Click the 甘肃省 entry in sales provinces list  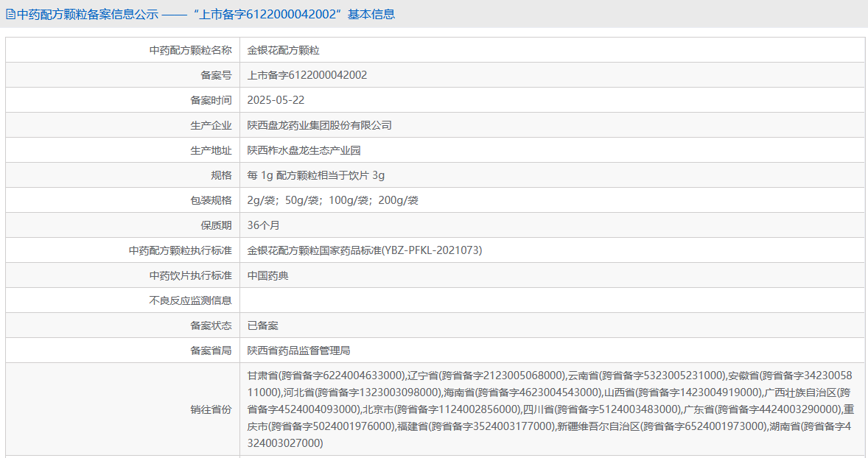pyautogui.click(x=264, y=376)
